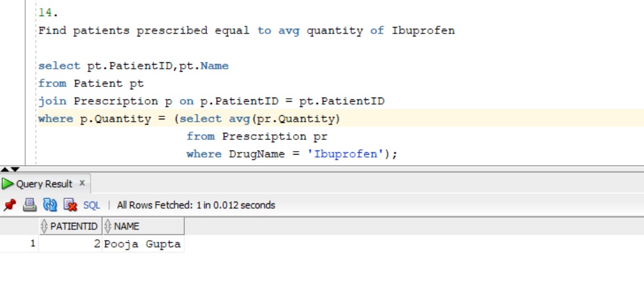Close the Query Result tab
The width and height of the screenshot is (644, 308).
[x=82, y=183]
